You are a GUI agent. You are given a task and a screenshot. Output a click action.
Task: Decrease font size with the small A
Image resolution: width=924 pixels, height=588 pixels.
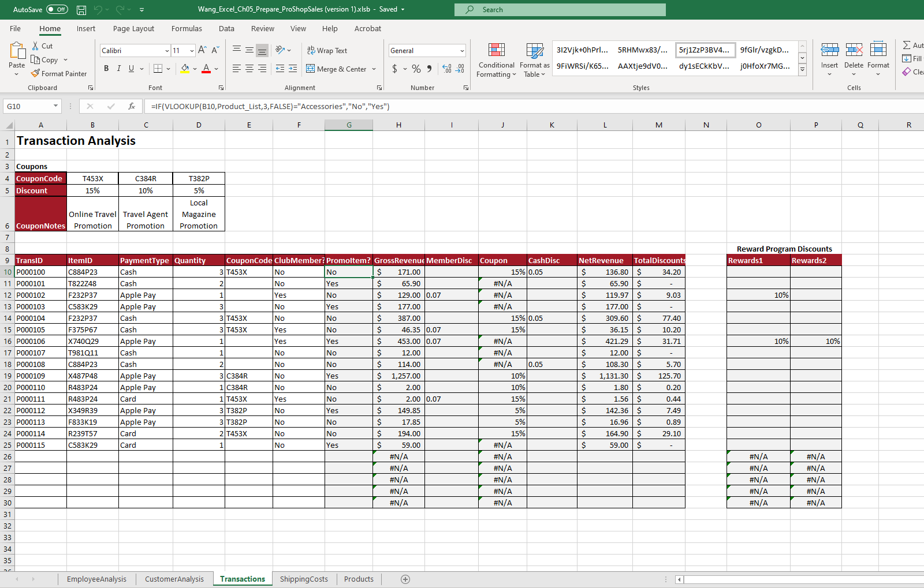tap(215, 50)
